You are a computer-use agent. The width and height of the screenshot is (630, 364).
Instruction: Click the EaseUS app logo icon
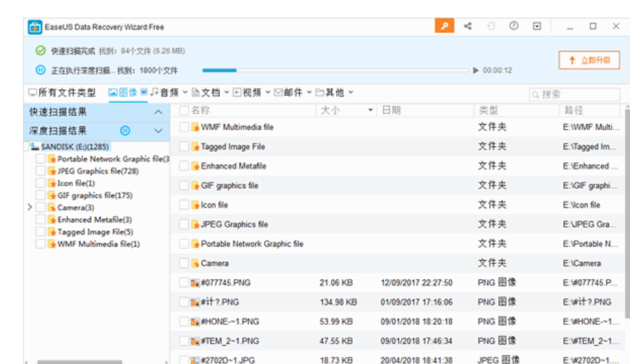[34, 27]
